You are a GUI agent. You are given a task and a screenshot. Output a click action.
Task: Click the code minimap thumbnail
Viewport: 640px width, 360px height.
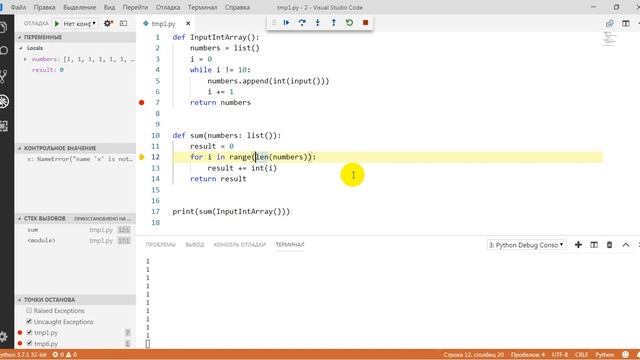point(609,40)
